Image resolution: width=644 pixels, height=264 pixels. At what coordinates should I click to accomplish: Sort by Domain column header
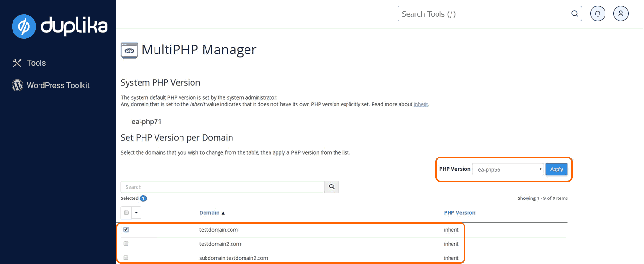212,212
